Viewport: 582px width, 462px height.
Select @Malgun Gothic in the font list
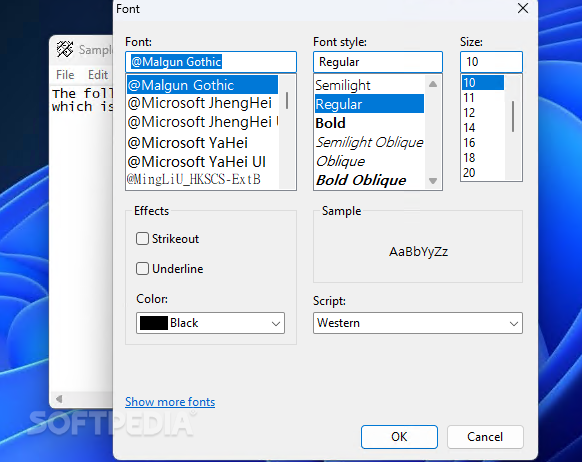click(202, 85)
